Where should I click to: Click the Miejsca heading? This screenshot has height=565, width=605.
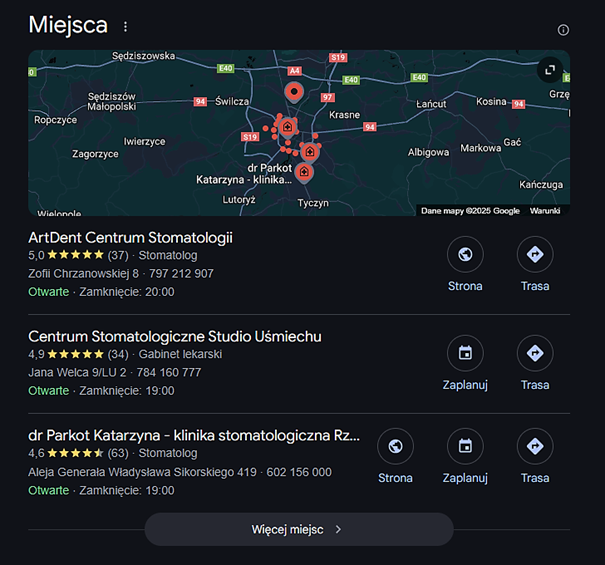[68, 25]
